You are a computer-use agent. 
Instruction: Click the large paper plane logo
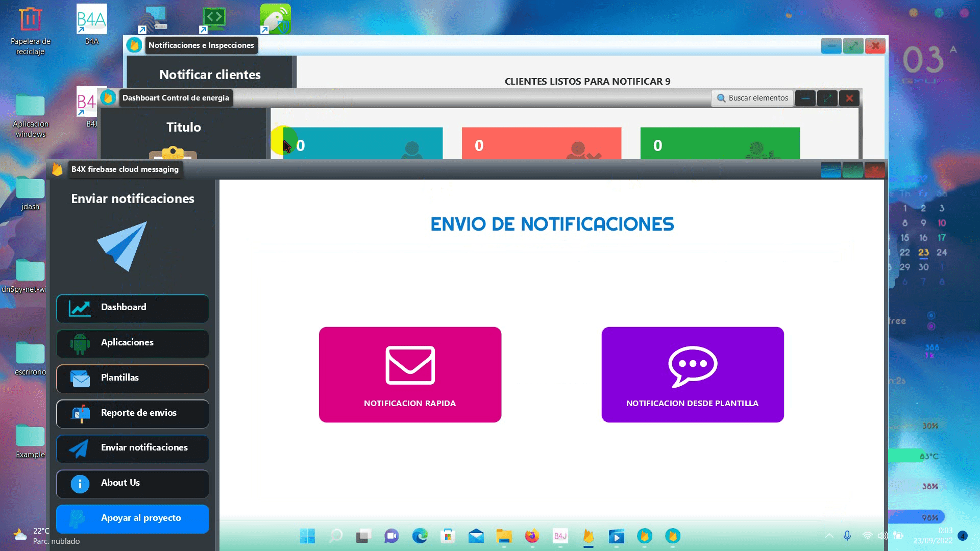(x=123, y=245)
